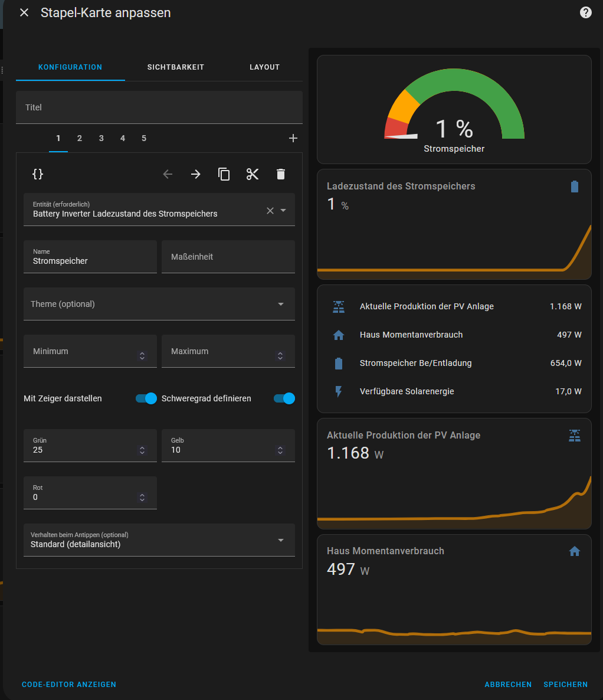Adjust the Grün value stepper
This screenshot has height=700, width=603.
142,450
